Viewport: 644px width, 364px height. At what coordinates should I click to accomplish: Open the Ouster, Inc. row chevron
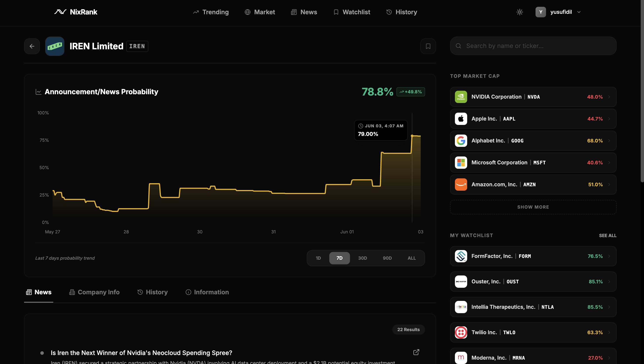609,282
